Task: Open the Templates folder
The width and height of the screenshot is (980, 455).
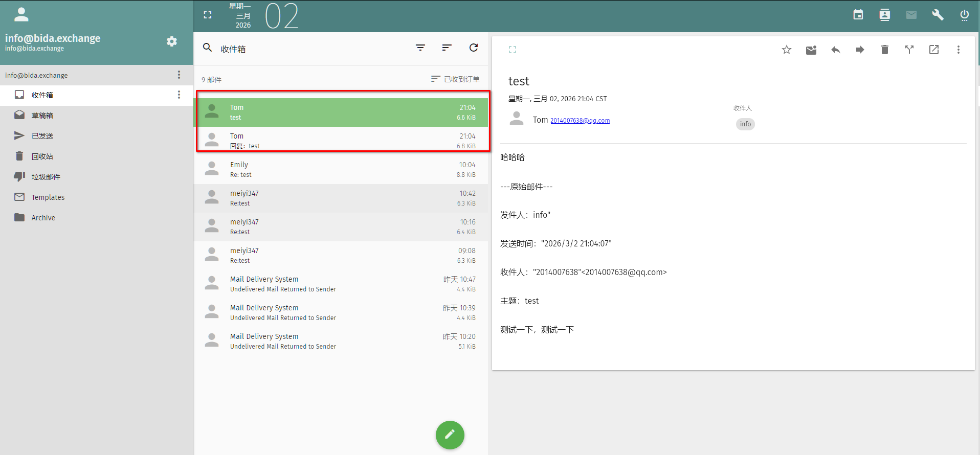Action: click(48, 197)
